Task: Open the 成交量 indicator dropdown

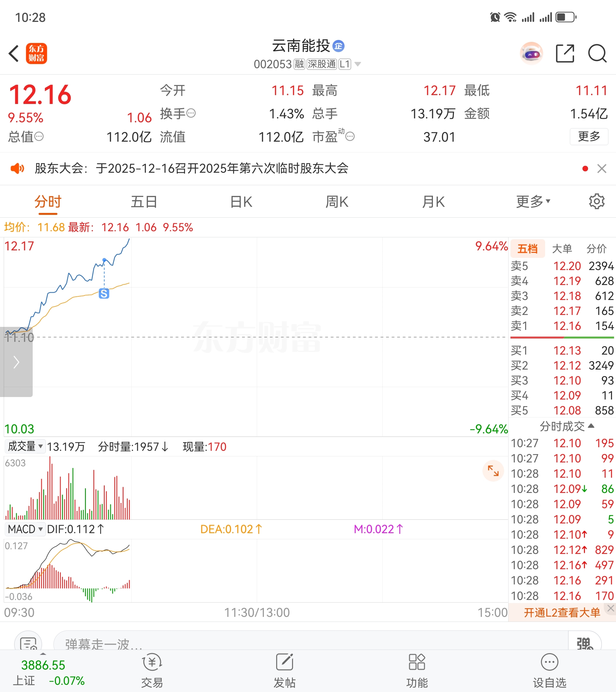Action: coord(25,446)
